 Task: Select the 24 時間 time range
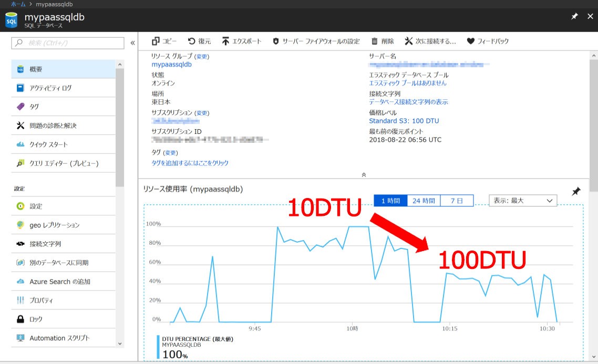(424, 201)
